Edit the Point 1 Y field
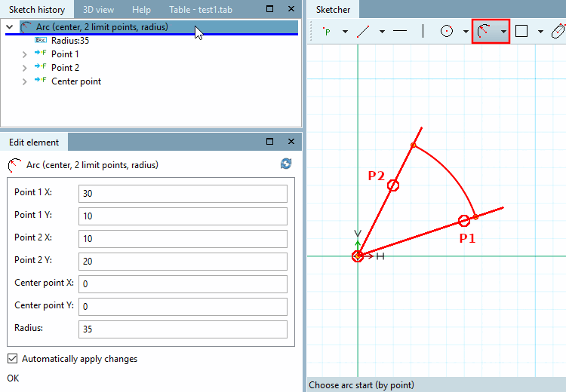 (183, 216)
